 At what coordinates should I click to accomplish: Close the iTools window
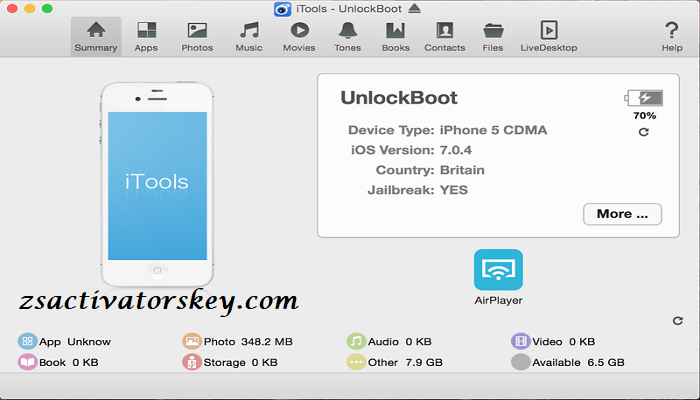[12, 8]
